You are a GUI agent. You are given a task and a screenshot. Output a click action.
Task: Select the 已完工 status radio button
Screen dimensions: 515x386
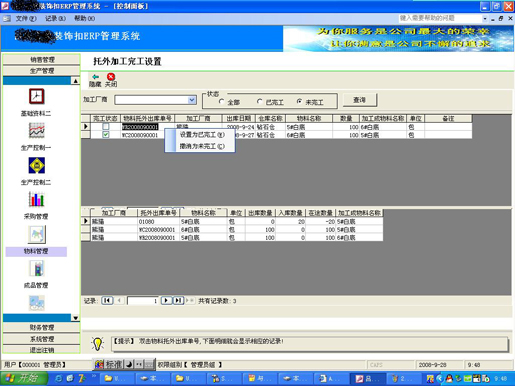(x=260, y=101)
